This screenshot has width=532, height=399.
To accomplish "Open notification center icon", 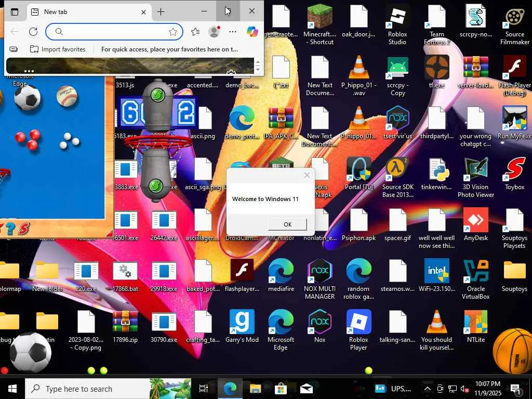I will 516,389.
